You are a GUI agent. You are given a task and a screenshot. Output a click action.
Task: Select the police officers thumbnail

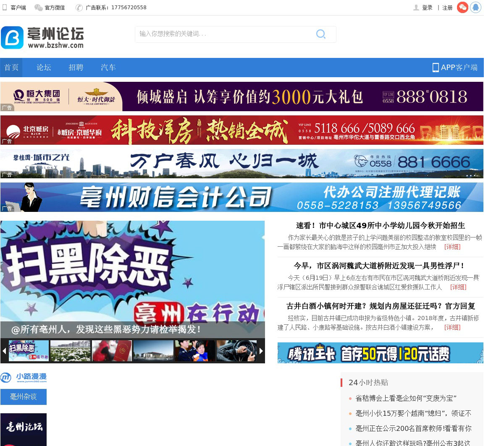coord(195,351)
